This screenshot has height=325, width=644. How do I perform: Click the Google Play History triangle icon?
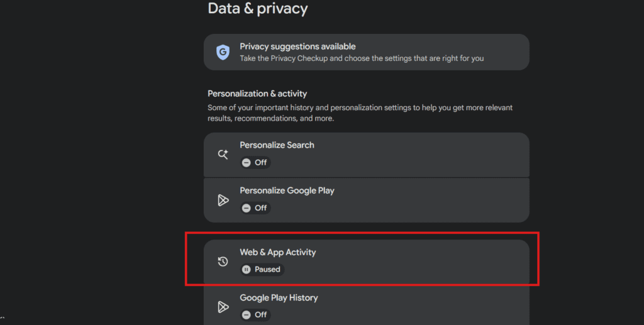(223, 307)
